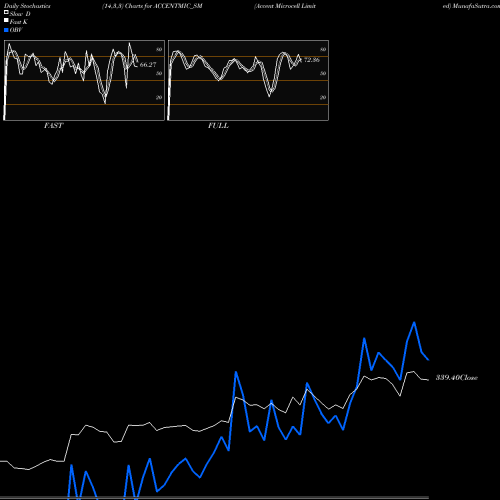The height and width of the screenshot is (500, 500).
Task: Click the 50 axis label in FULL chart
Action: pos(323,73)
